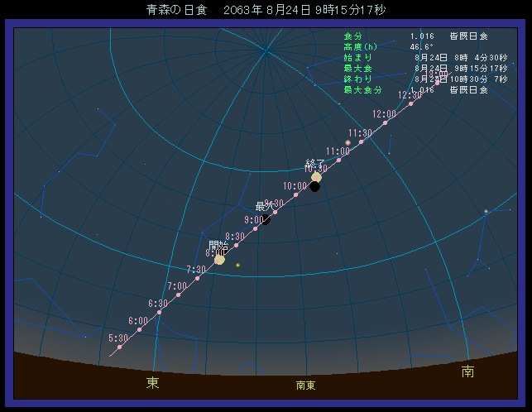Click the pale sun disk at 開始

[219, 260]
